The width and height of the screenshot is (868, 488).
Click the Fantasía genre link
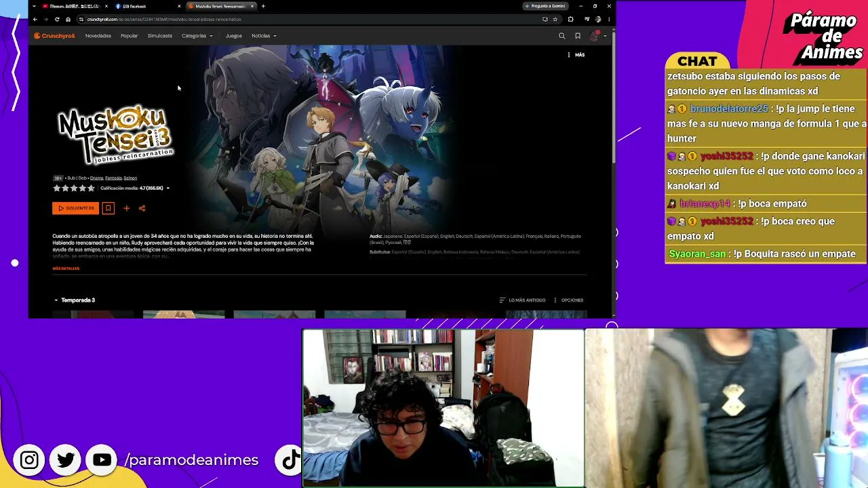click(113, 178)
